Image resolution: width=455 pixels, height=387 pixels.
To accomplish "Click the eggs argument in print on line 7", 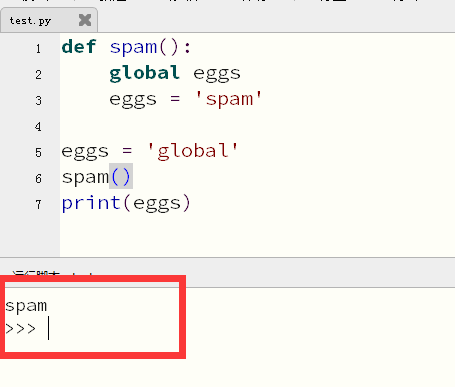I will point(157,203).
